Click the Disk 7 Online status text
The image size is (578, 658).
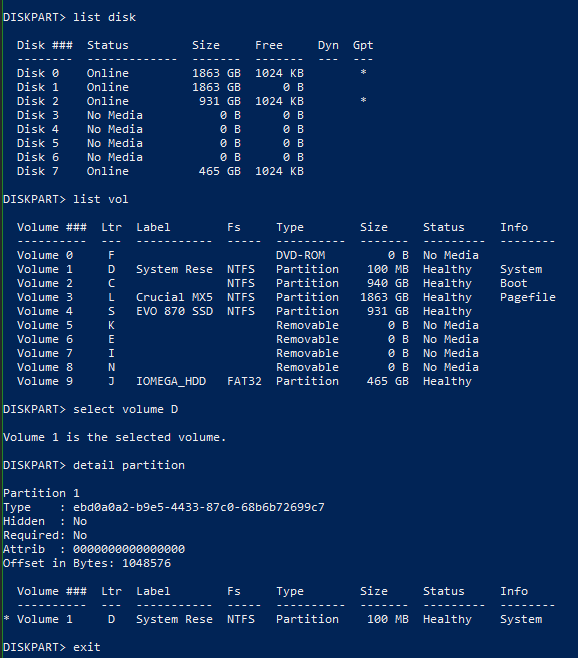[107, 171]
